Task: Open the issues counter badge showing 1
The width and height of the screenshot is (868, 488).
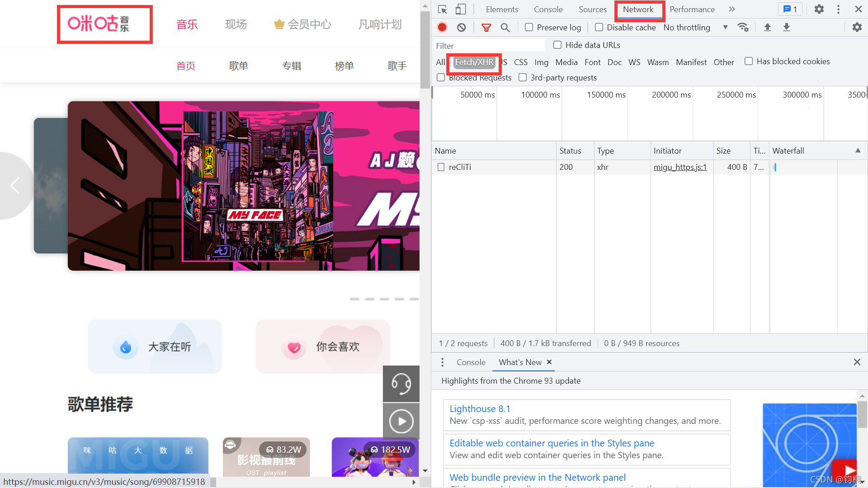Action: pyautogui.click(x=790, y=9)
